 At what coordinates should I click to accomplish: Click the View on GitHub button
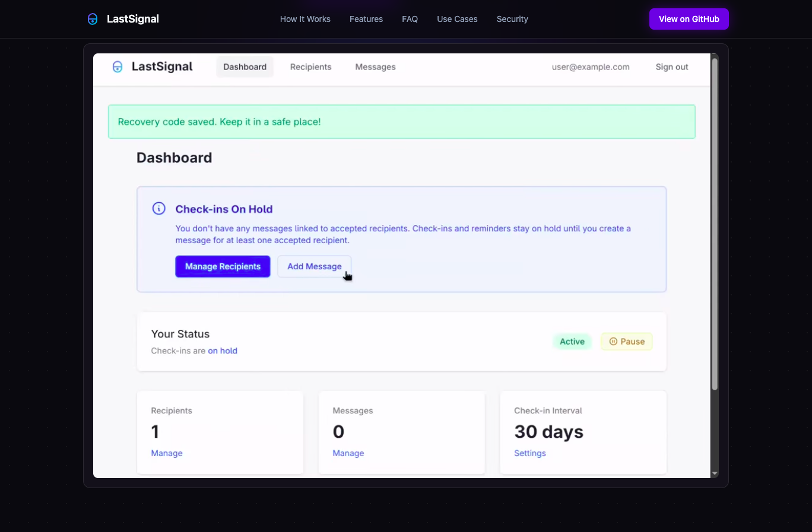tap(689, 19)
